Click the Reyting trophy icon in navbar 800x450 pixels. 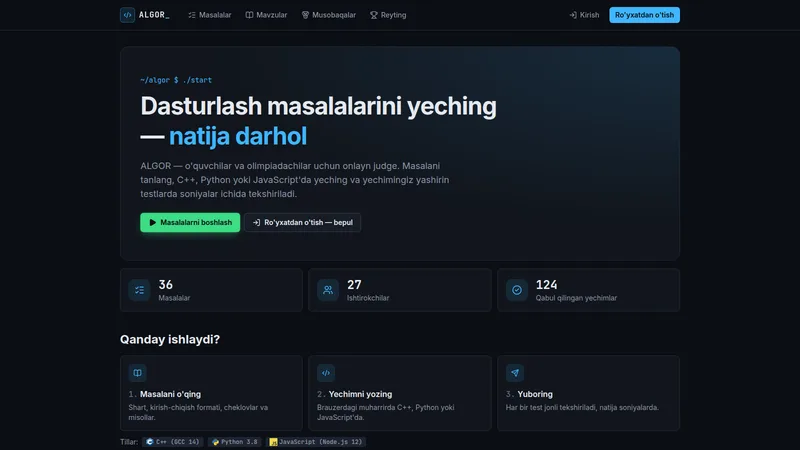(374, 15)
